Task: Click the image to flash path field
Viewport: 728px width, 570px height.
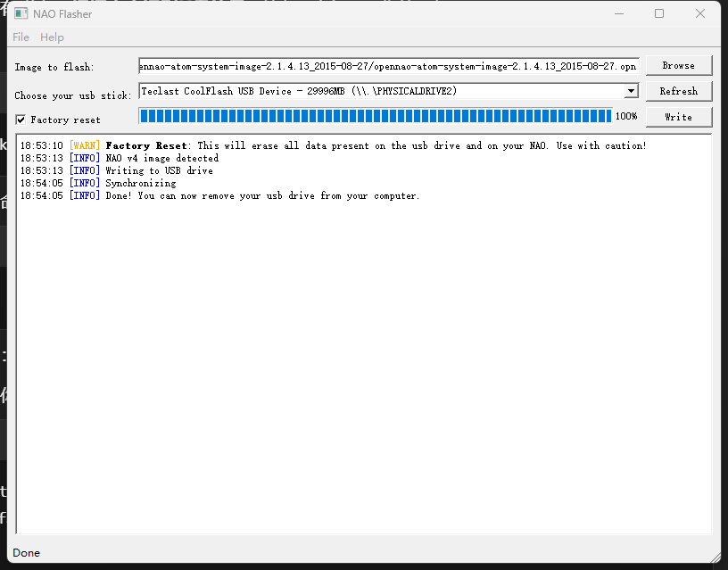Action: tap(388, 66)
